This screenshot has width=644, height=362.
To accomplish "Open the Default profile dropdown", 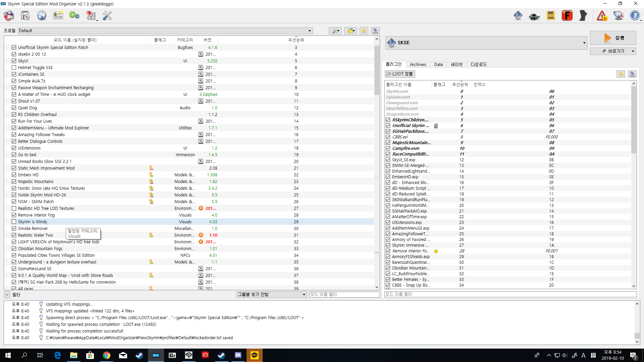I will (165, 31).
